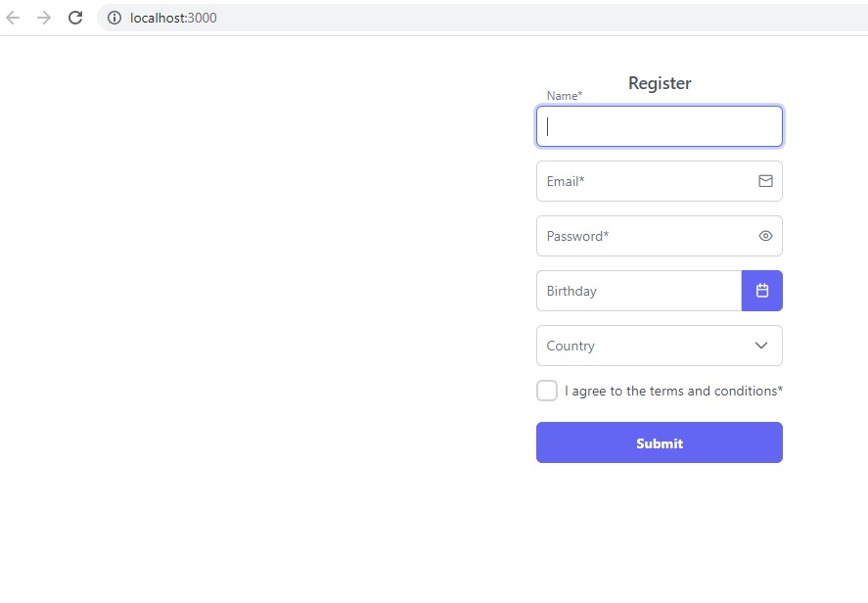The image size is (868, 603).
Task: Check the terms and conditions checkbox
Action: pyautogui.click(x=547, y=391)
